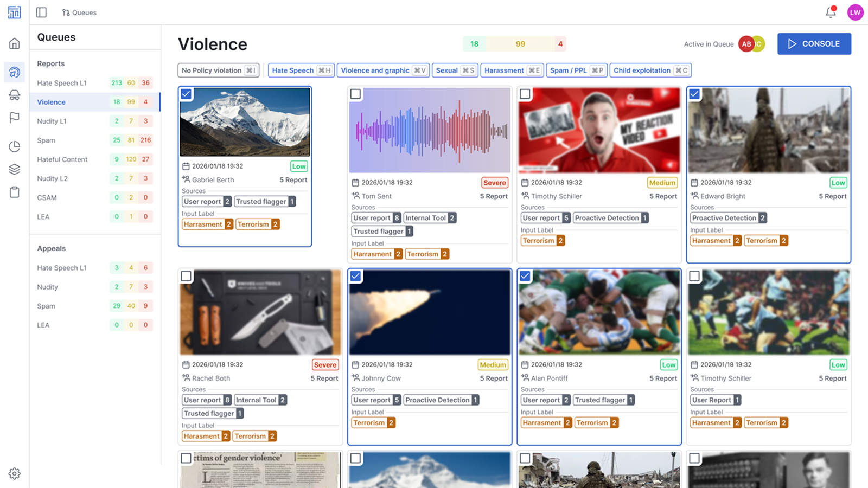Viewport: 868px width, 488px height.
Task: Open the clipboard icon in the sidebar
Action: pos(14,192)
